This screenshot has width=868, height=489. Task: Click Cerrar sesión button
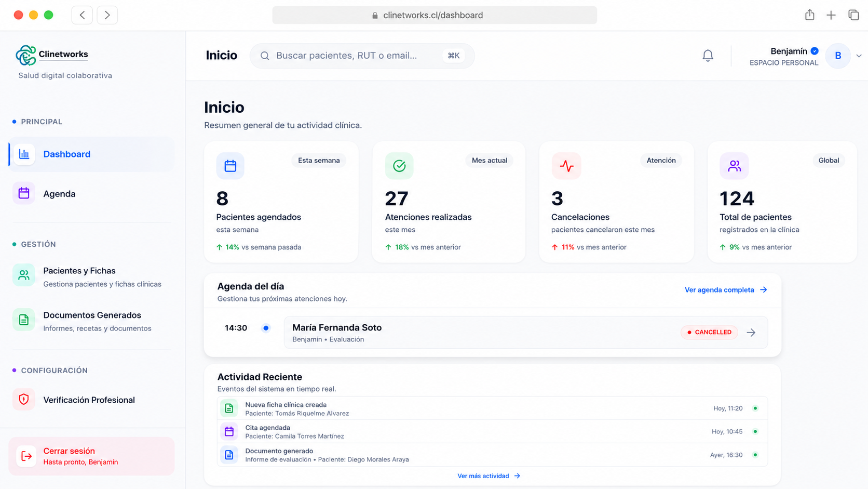point(91,456)
